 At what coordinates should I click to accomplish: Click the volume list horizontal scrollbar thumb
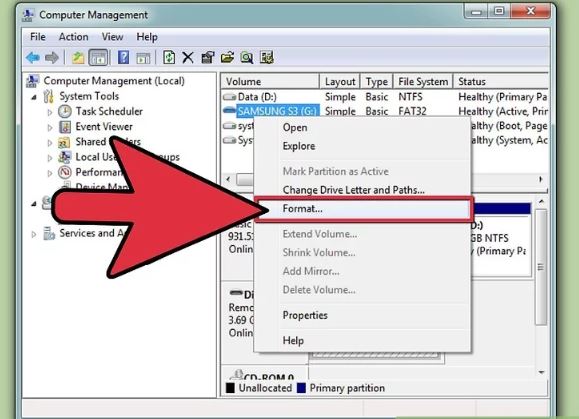coord(245,180)
